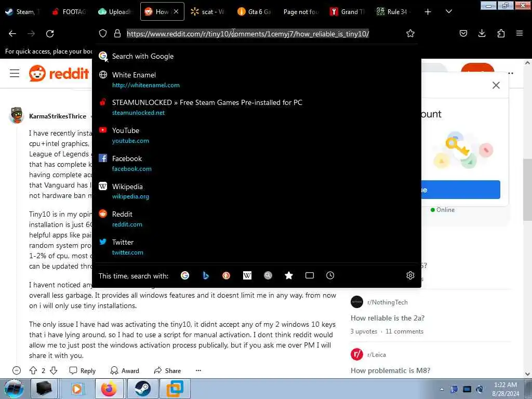Image resolution: width=532 pixels, height=399 pixels.
Task: Open site security padlock info
Action: pyautogui.click(x=117, y=33)
